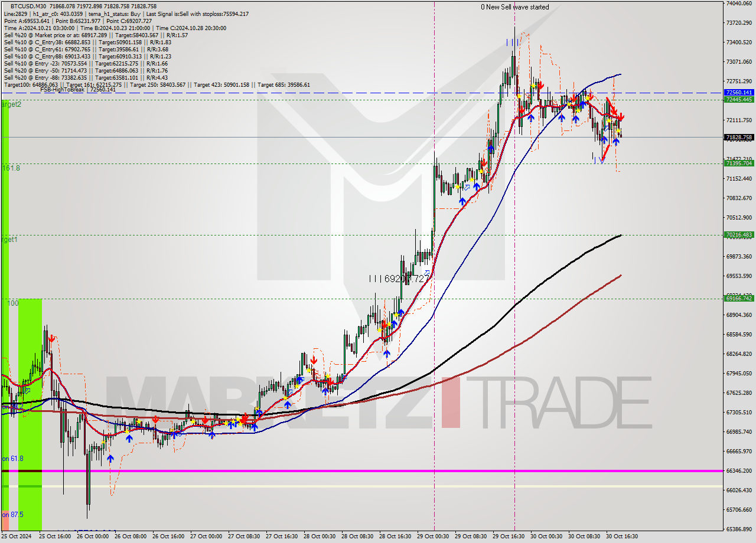756x543 pixels.
Task: Click the BTCUSD,M30 chart title text
Action: tap(28, 6)
